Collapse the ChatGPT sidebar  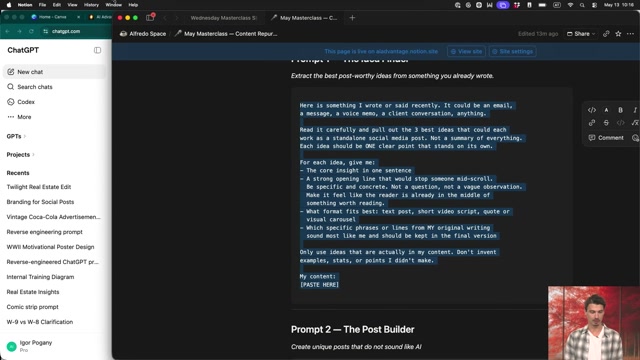click(97, 50)
